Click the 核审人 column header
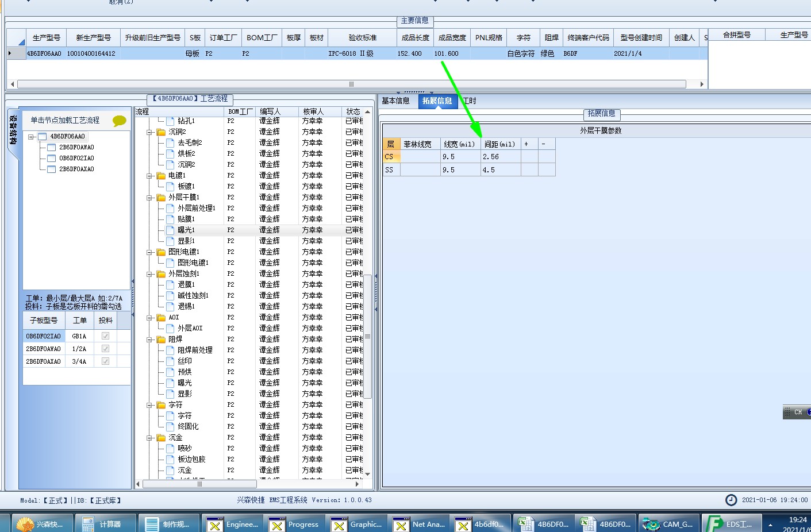This screenshot has width=811, height=532. pyautogui.click(x=320, y=111)
